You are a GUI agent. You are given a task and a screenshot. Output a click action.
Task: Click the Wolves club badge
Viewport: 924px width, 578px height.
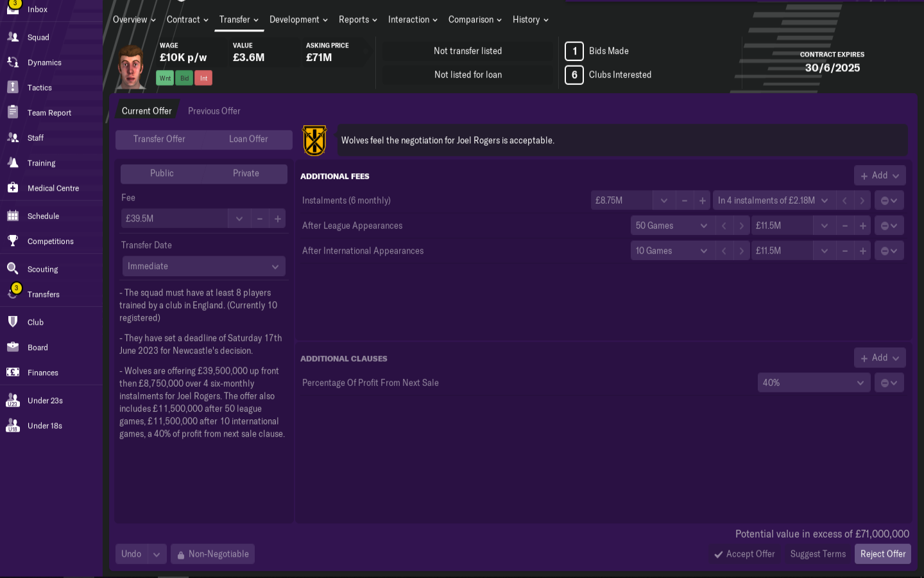314,141
